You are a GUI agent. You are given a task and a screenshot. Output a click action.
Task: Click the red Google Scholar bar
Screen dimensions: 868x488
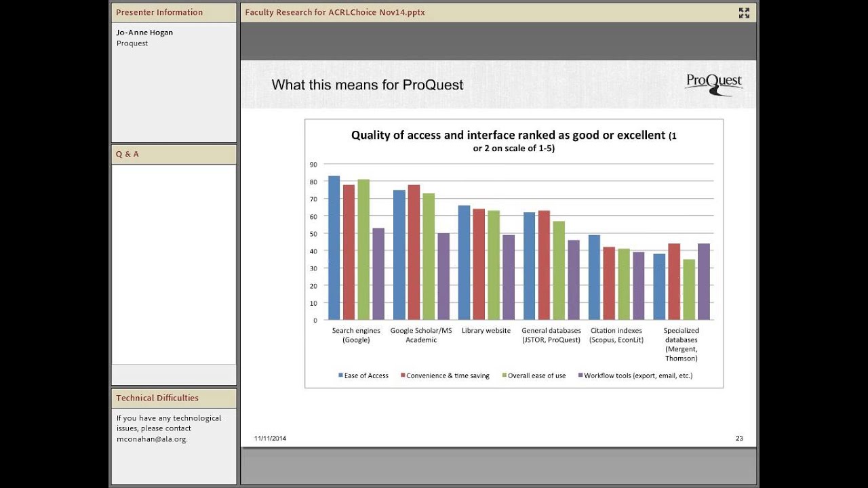click(414, 252)
